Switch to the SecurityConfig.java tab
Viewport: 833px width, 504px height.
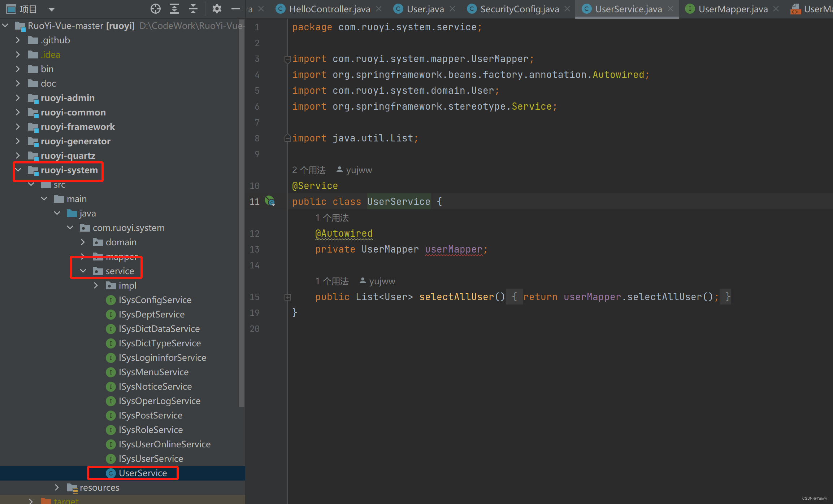(519, 9)
